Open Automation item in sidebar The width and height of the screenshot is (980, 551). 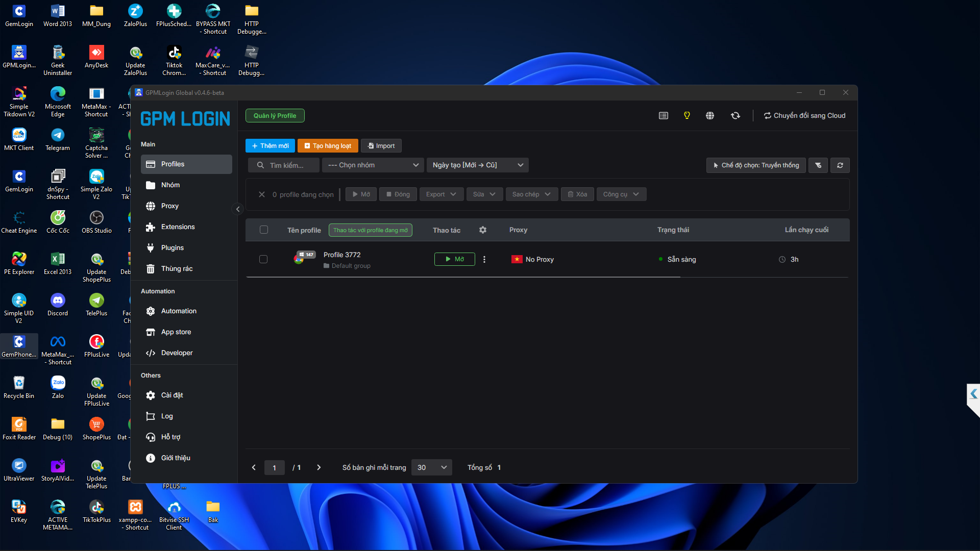[186, 311]
